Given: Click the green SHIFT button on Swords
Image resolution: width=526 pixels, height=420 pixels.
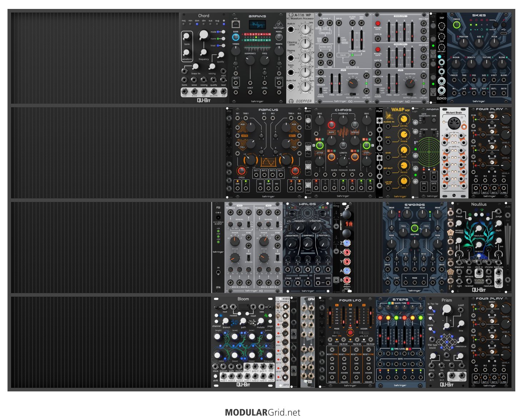Looking at the screenshot, I should 415,228.
